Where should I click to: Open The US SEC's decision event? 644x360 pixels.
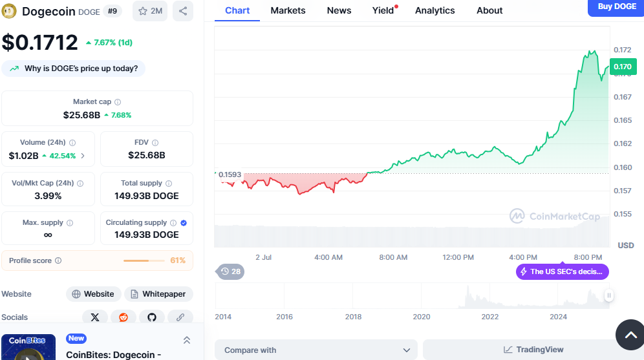563,271
